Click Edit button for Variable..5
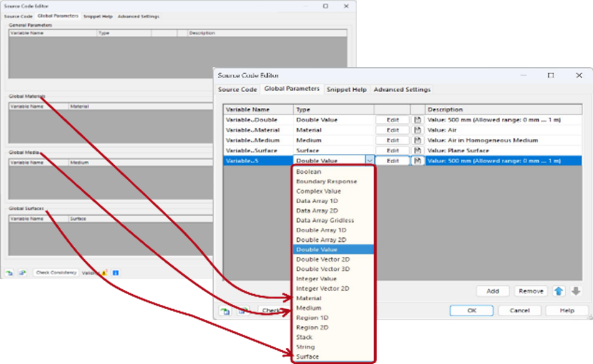Viewport: 593px width, 364px height. (x=393, y=161)
